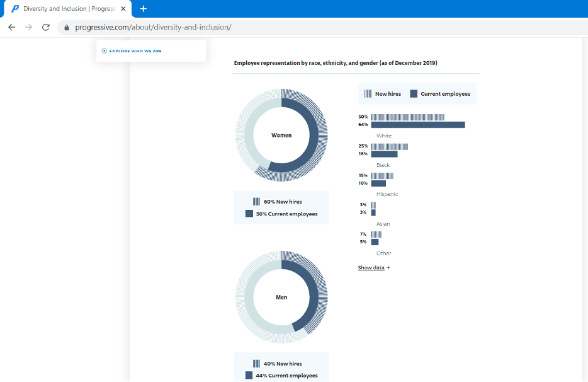
Task: Click the '44% Current employees' text
Action: (287, 375)
